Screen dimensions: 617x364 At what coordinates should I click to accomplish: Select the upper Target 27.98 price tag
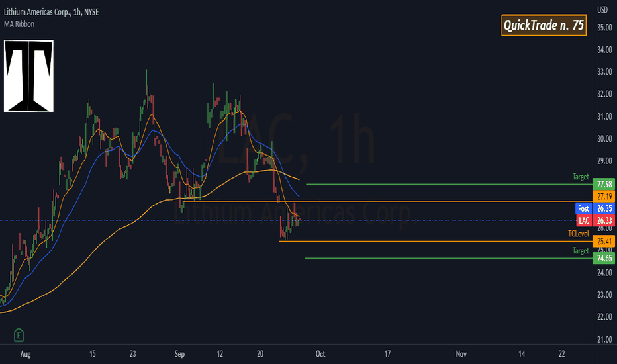604,184
